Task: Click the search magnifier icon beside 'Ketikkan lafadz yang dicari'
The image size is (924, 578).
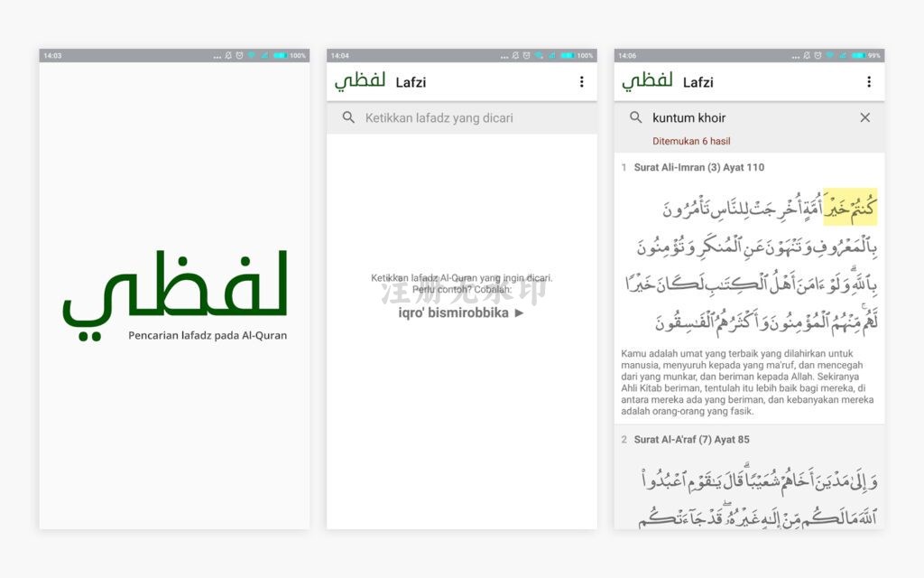Action: coord(348,117)
